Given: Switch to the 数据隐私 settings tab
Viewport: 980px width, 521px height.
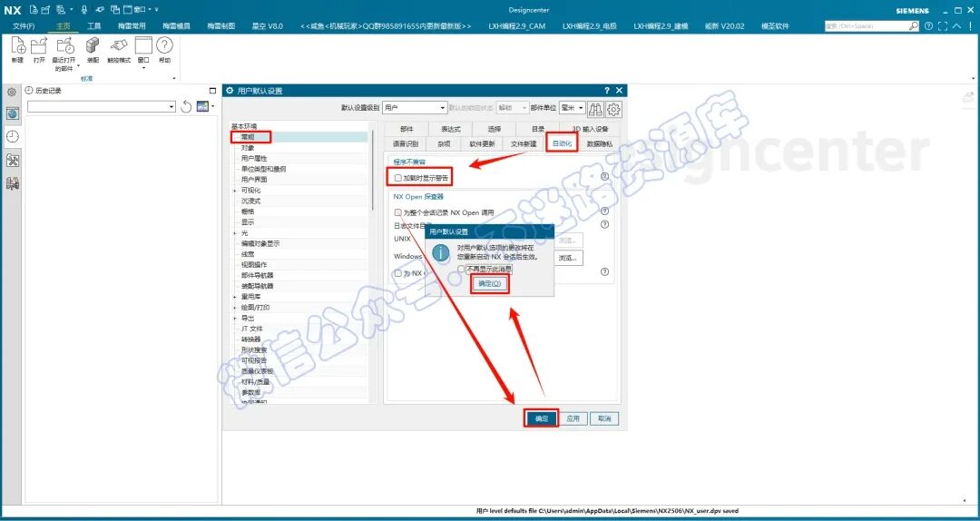Looking at the screenshot, I should [600, 143].
